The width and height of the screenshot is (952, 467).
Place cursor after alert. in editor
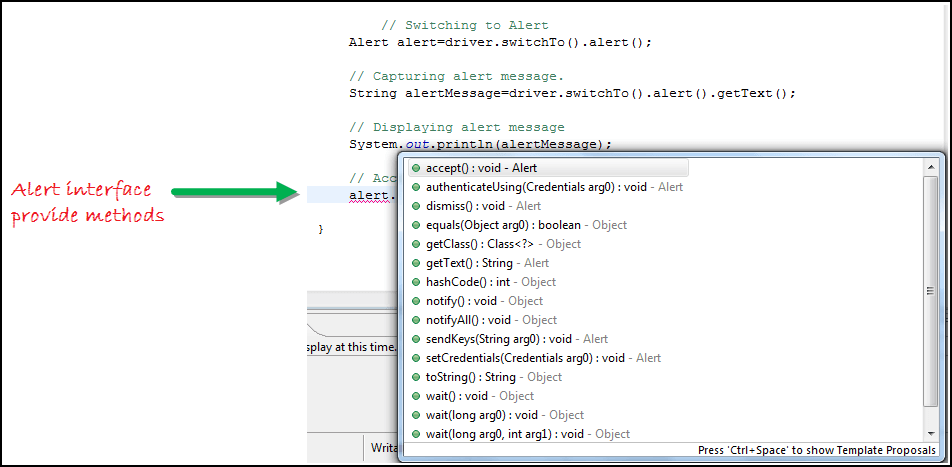point(396,196)
